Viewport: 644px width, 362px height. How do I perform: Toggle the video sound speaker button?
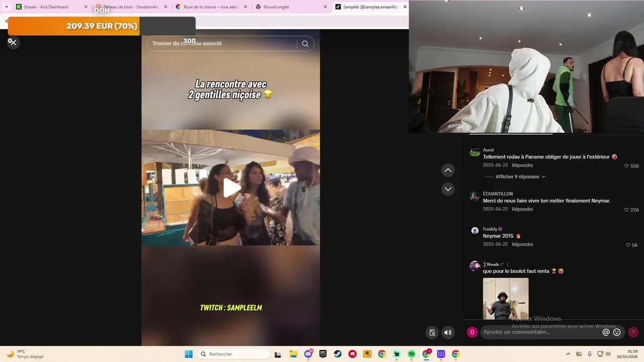coord(447,332)
